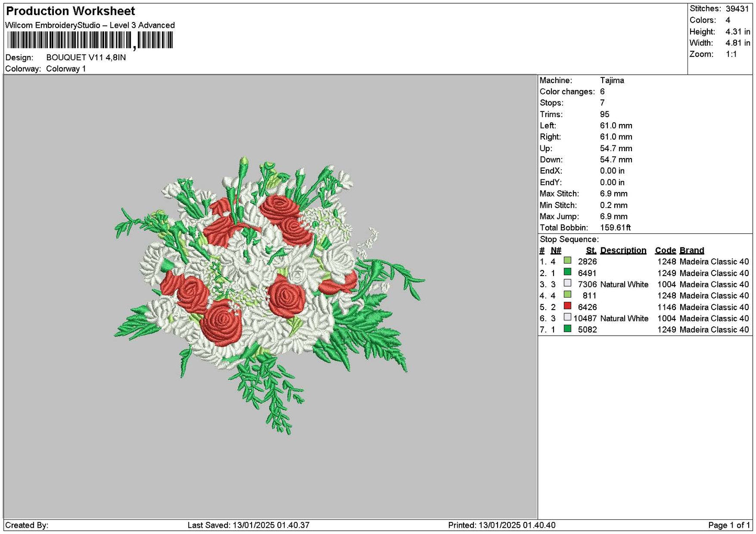The width and height of the screenshot is (756, 534).
Task: Click 'Madeira Classic 40' brand in stop 7
Action: [714, 330]
